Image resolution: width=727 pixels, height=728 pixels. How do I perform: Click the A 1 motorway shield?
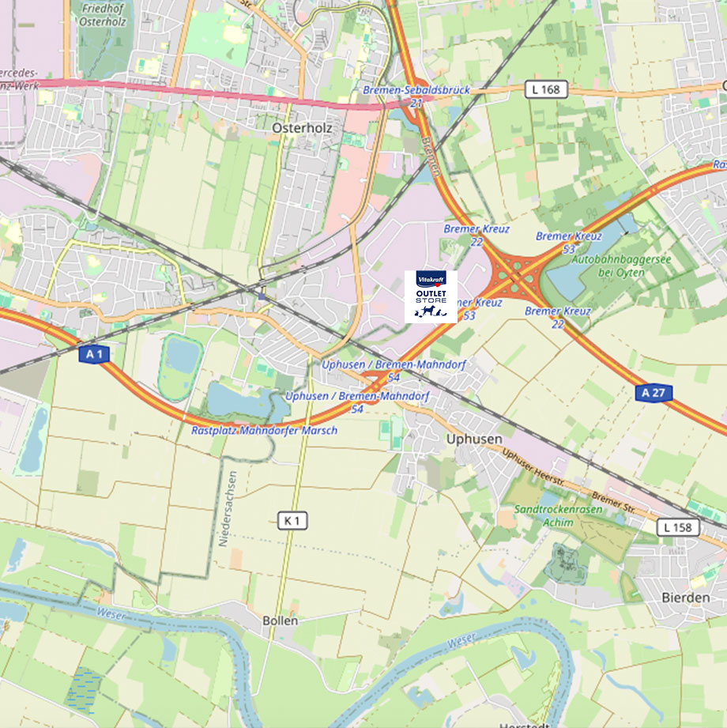tap(94, 355)
